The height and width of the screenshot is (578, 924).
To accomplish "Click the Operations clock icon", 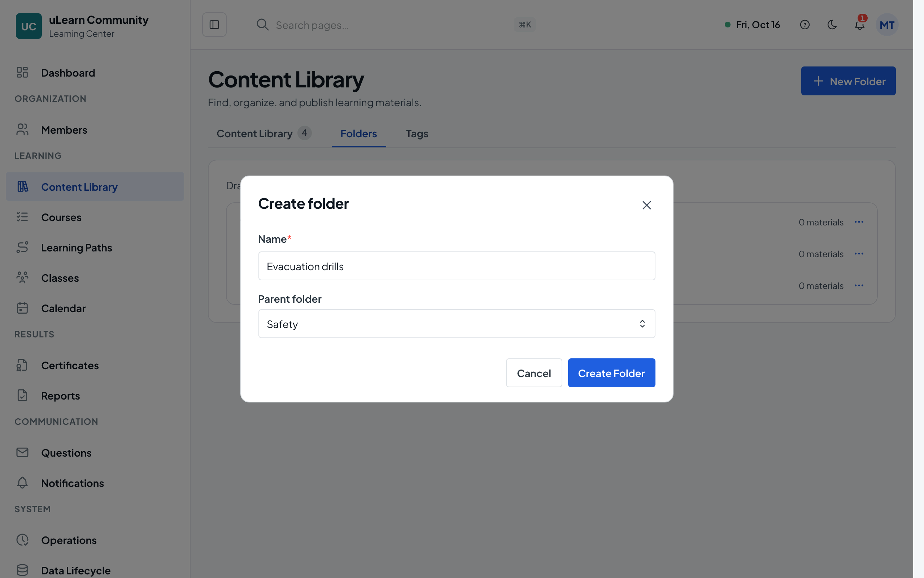I will pos(22,540).
